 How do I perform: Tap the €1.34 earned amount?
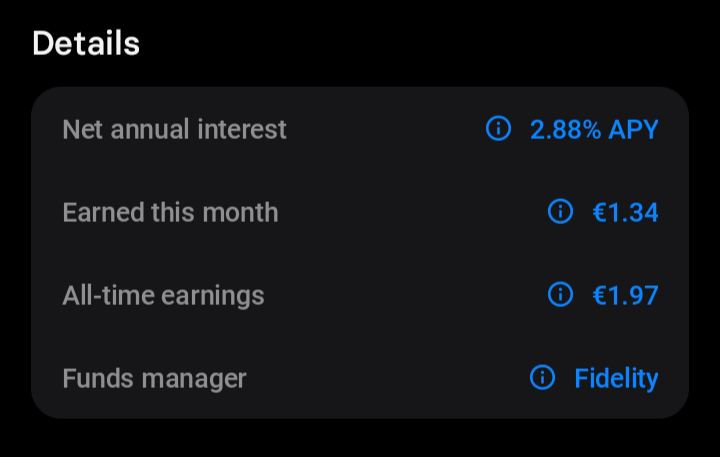(x=625, y=213)
